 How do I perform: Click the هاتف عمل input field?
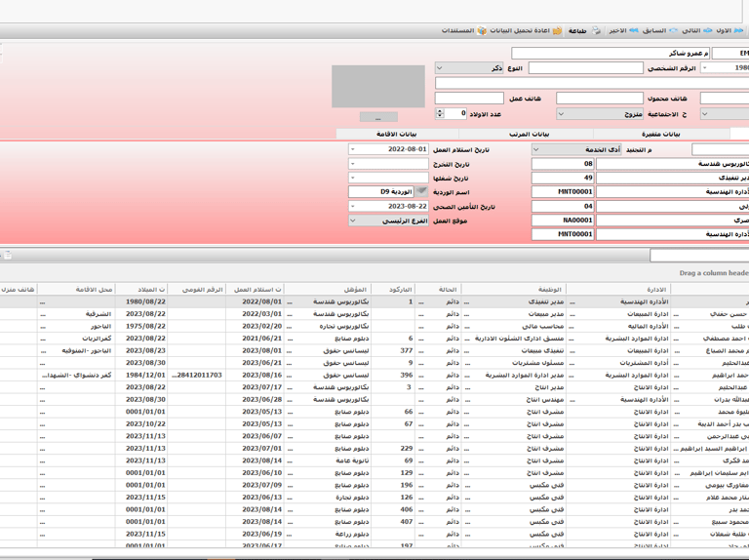tap(469, 99)
